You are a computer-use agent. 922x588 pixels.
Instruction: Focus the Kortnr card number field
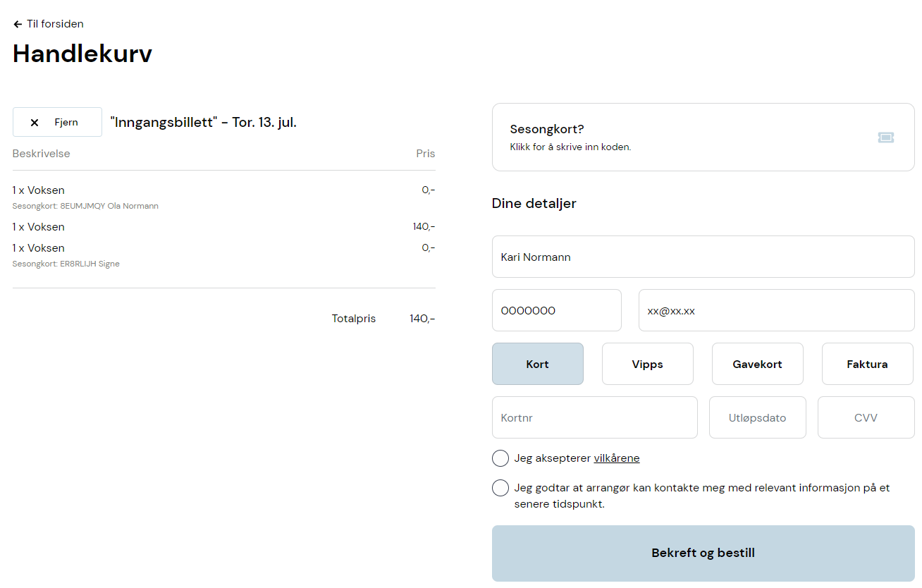(x=595, y=417)
